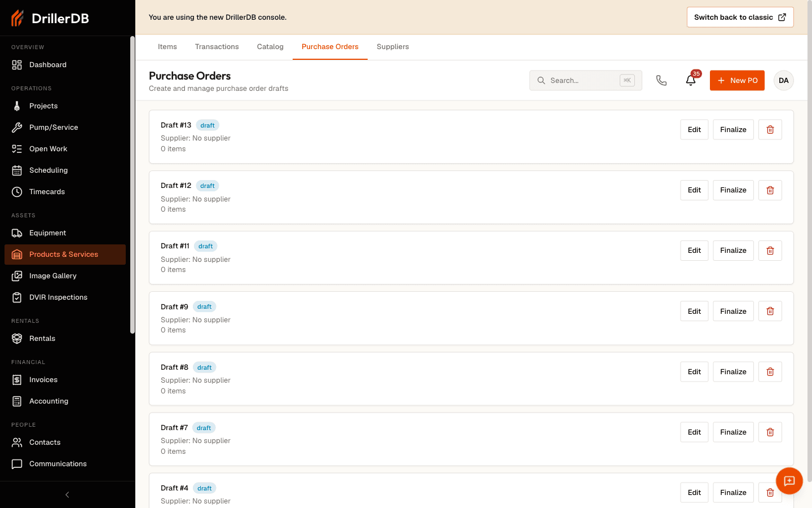Go to Projects in sidebar

65,106
